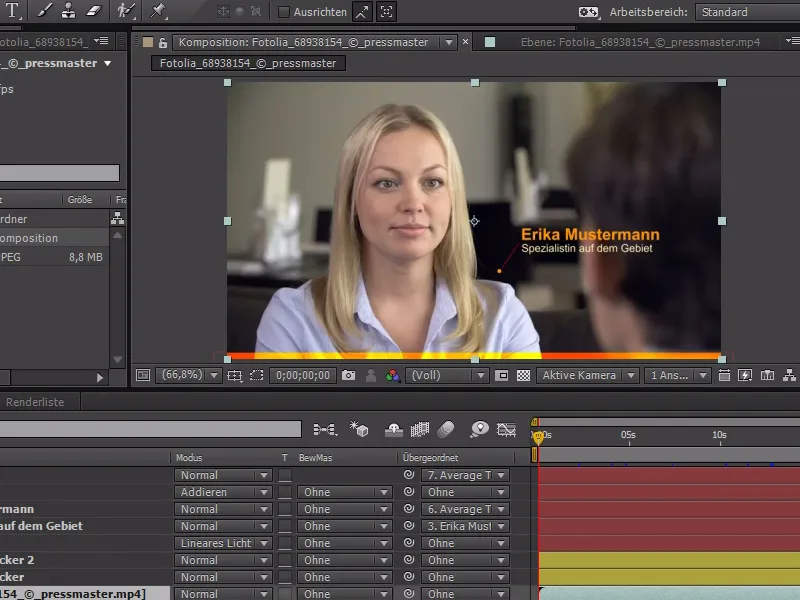Toggle the composition viewer lock icon
800x600 pixels.
click(163, 43)
